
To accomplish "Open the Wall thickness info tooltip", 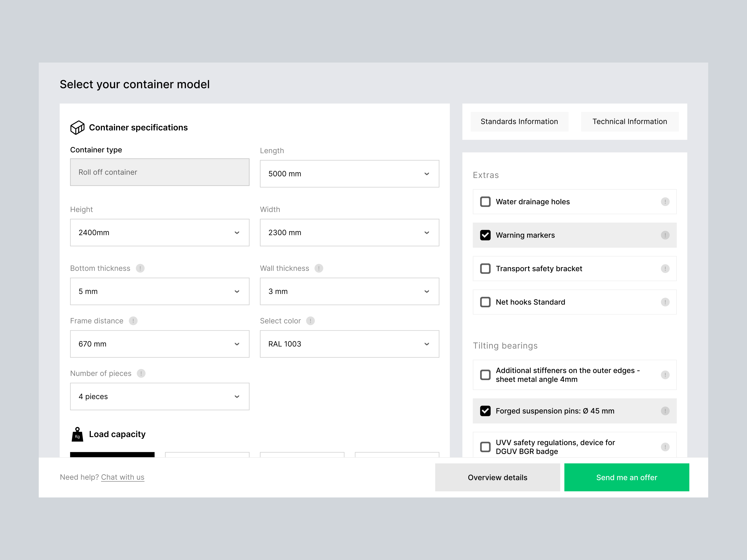I will pos(318,268).
